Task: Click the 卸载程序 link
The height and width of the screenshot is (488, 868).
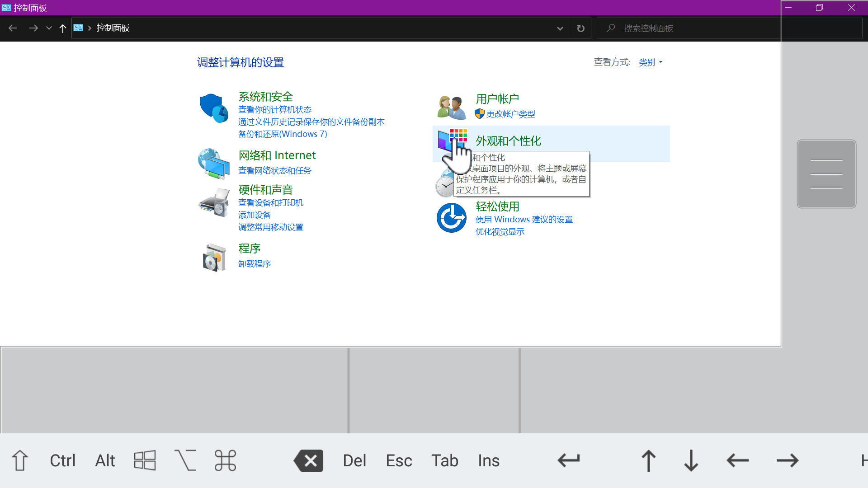Action: point(255,264)
